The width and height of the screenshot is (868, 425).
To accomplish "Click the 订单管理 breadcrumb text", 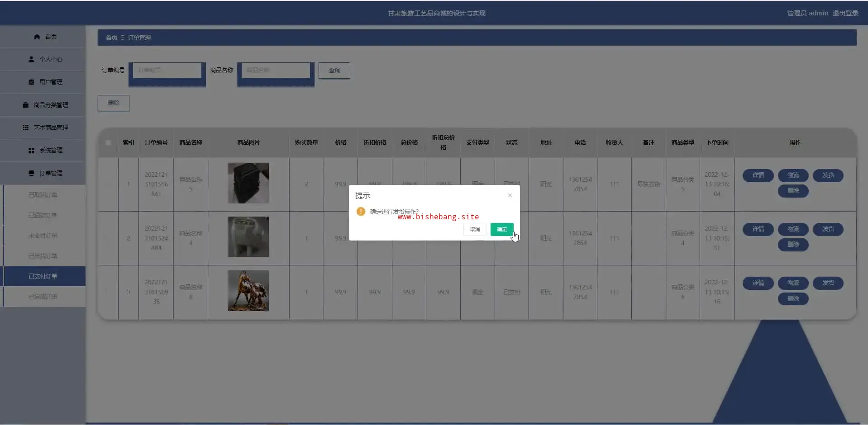I will coord(139,38).
